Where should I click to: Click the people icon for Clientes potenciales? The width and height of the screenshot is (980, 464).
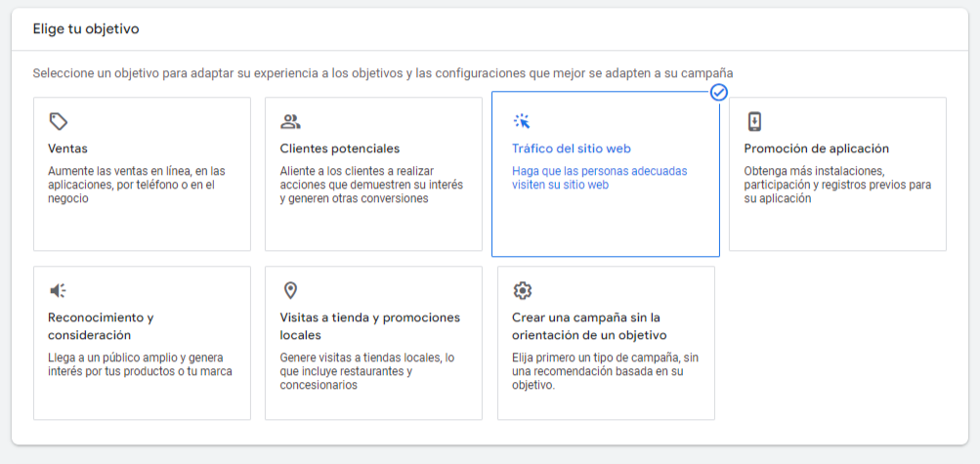click(290, 121)
